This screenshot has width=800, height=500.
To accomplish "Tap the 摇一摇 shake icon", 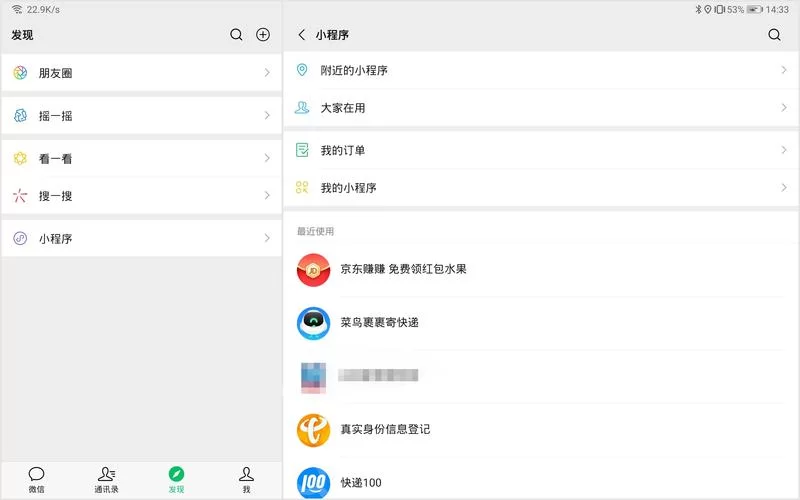I will point(20,115).
